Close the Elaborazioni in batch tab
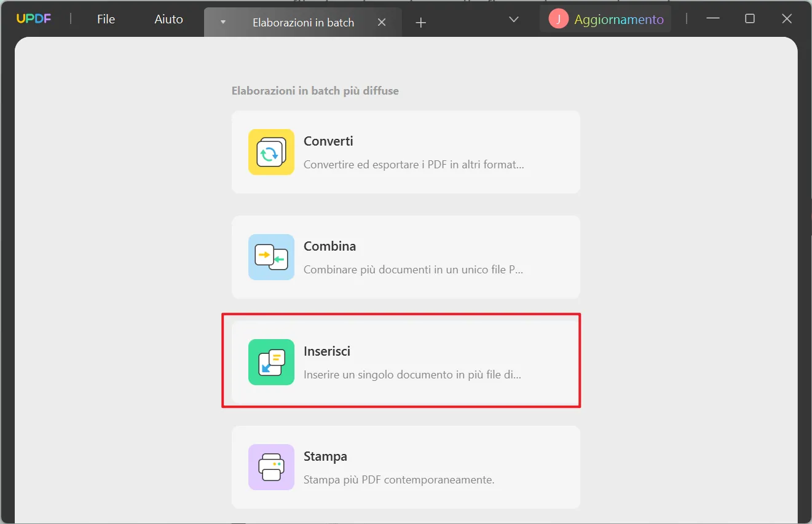The image size is (812, 524). click(x=382, y=22)
